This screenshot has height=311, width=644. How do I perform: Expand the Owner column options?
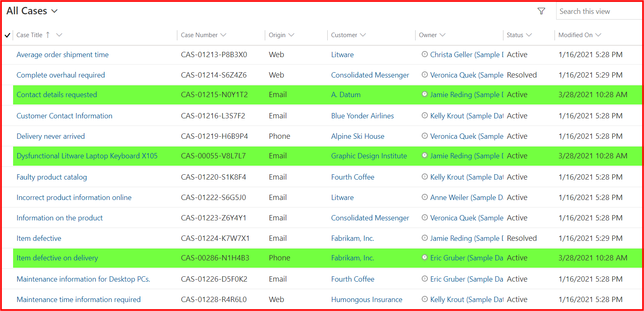[443, 35]
